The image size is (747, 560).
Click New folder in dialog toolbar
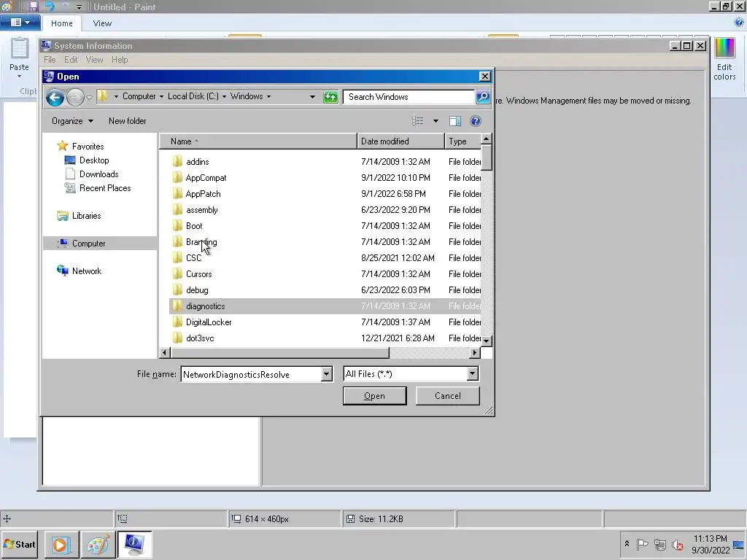(x=127, y=121)
